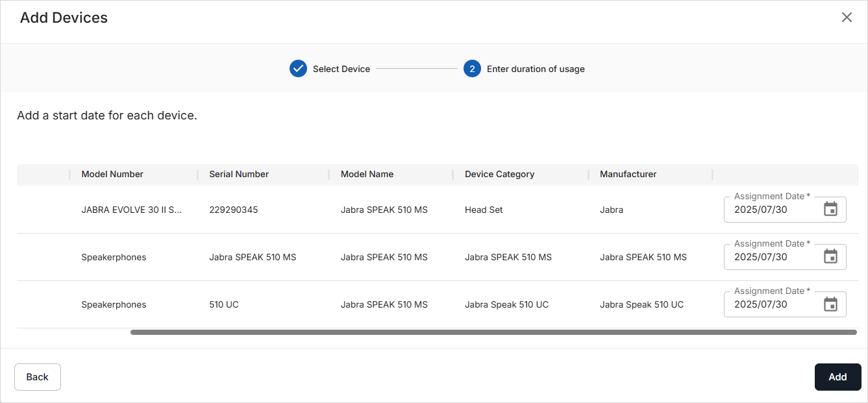
Task: Select the JABRA EVOLVE 30 II model cell
Action: click(x=132, y=210)
